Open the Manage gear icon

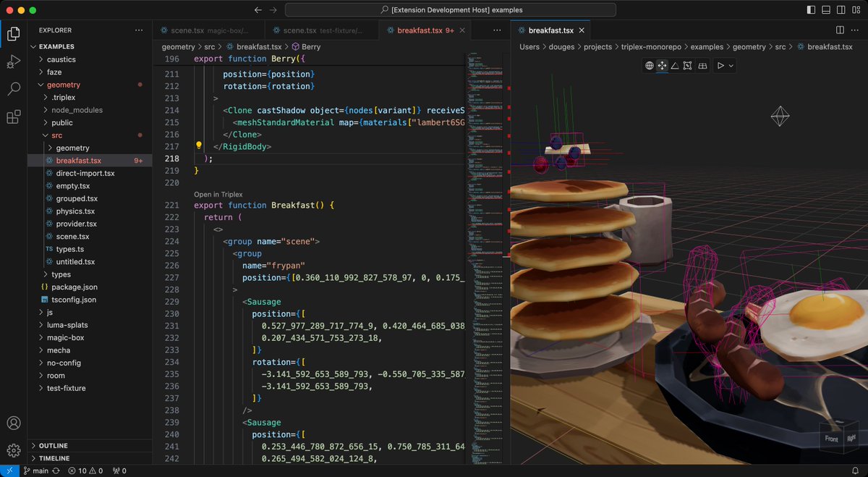[x=13, y=451]
